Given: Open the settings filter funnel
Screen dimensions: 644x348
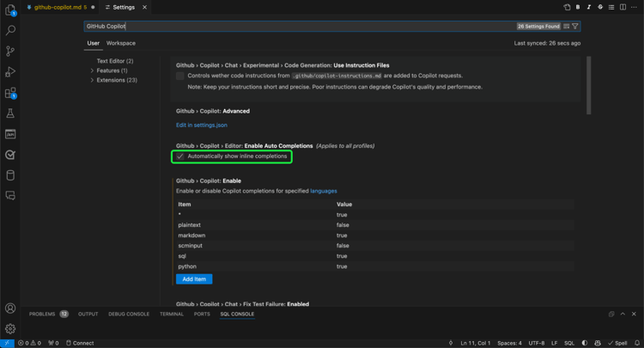Looking at the screenshot, I should pos(575,27).
